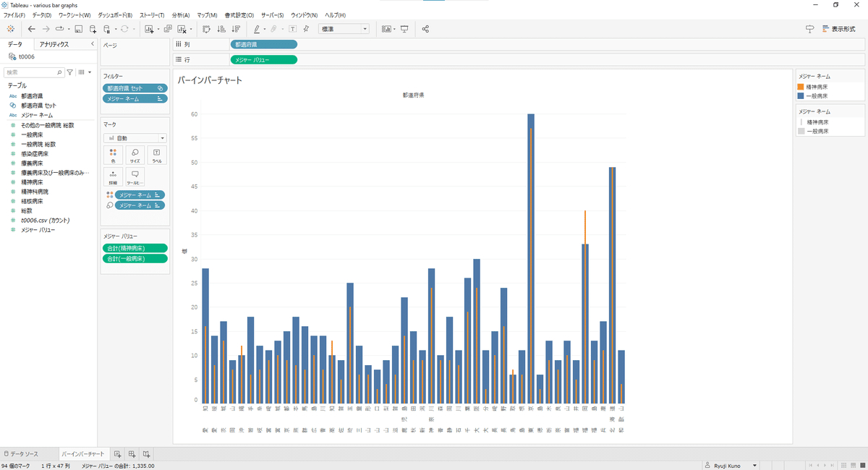This screenshot has height=470, width=868.
Task: Open the highlight dropdown arrow
Action: tap(264, 30)
